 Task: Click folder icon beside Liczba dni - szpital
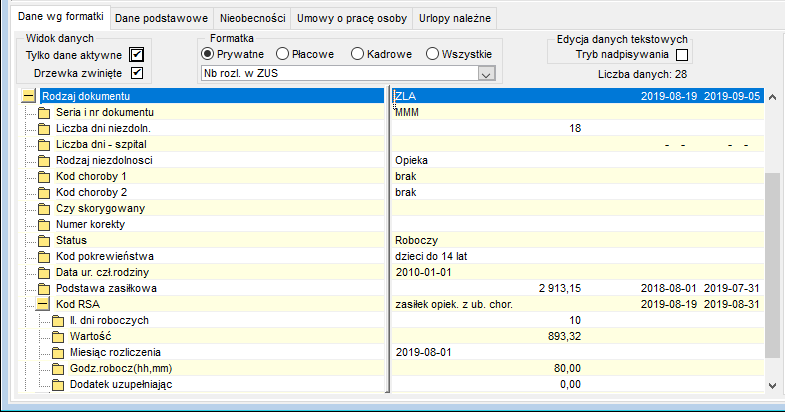point(44,145)
